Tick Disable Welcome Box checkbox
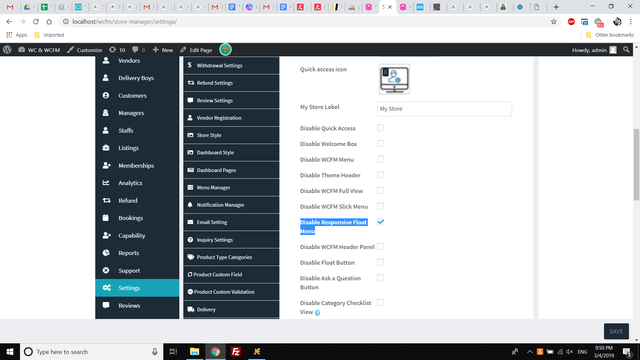Image resolution: width=640 pixels, height=360 pixels. tap(380, 144)
